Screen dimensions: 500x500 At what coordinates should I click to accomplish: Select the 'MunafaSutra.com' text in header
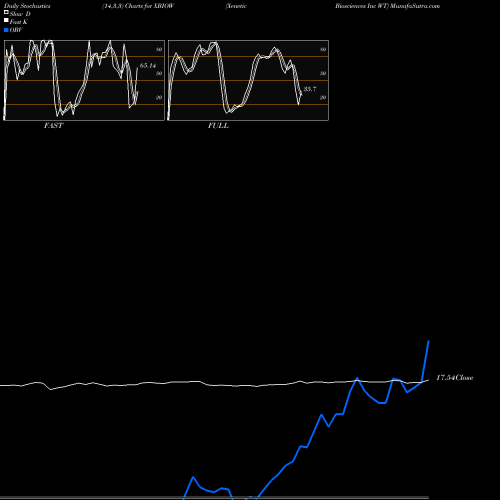click(415, 6)
